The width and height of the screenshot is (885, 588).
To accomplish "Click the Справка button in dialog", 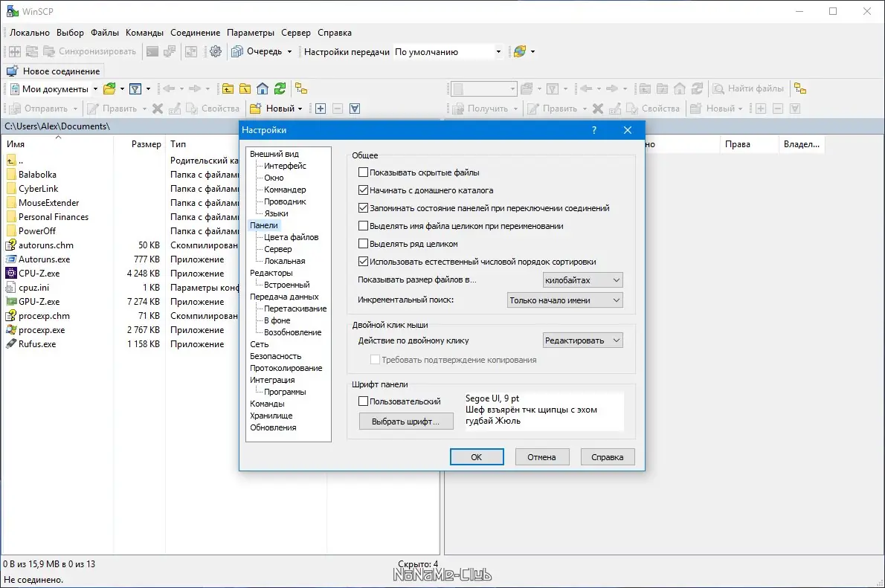I will pyautogui.click(x=608, y=457).
